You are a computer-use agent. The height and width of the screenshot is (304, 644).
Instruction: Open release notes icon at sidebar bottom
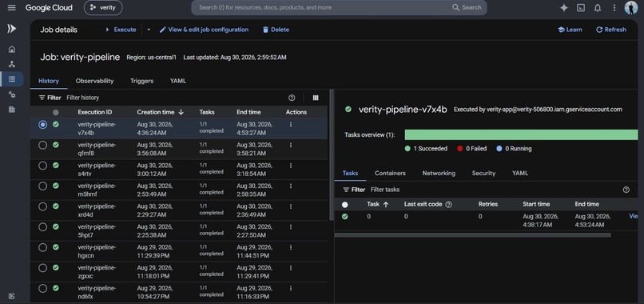tap(11, 296)
